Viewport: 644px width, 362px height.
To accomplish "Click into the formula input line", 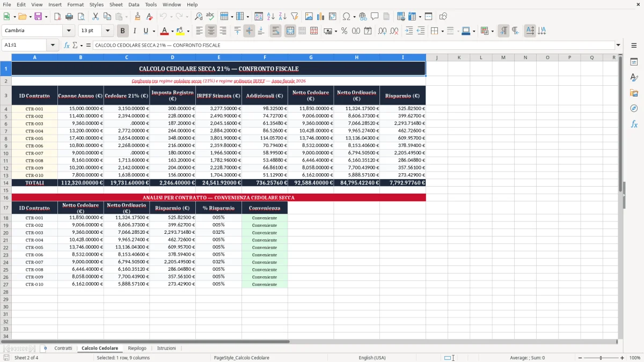I will click(x=353, y=46).
